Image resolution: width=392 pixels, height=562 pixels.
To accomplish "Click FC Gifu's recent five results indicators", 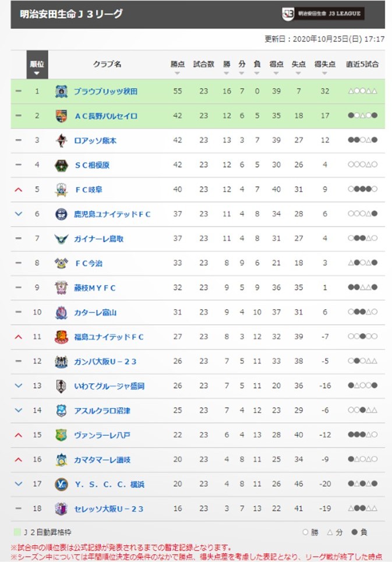I will pyautogui.click(x=362, y=189).
